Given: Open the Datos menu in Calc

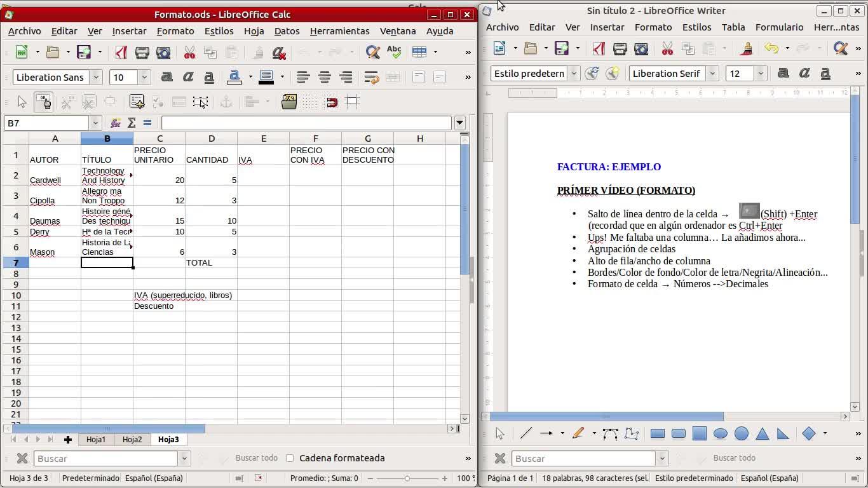Looking at the screenshot, I should pos(287,31).
